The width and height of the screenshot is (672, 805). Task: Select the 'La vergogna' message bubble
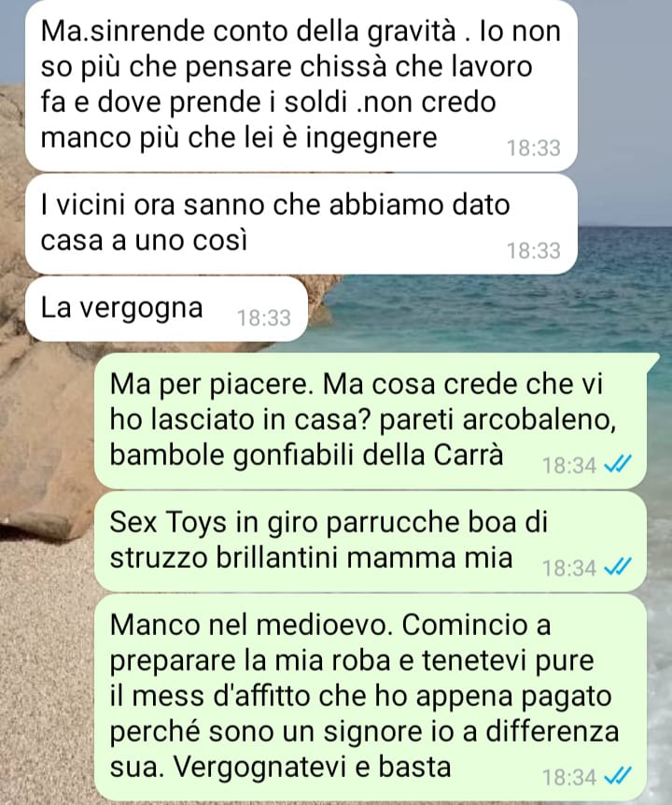point(167,309)
